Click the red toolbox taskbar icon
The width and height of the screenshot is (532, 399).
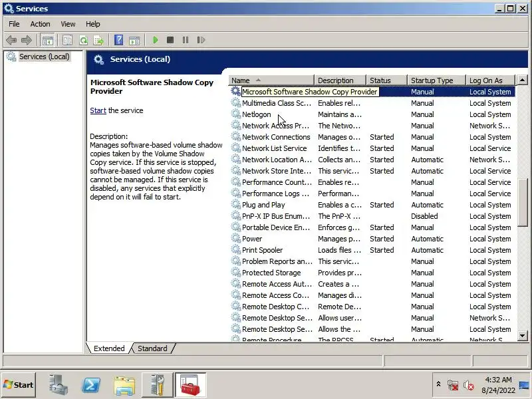click(190, 385)
